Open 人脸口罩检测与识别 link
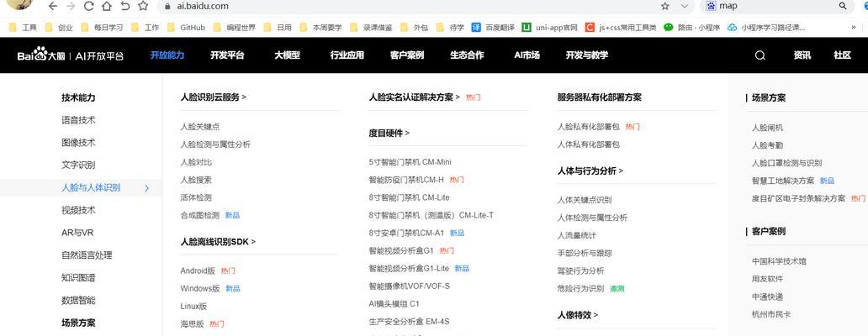 point(786,163)
